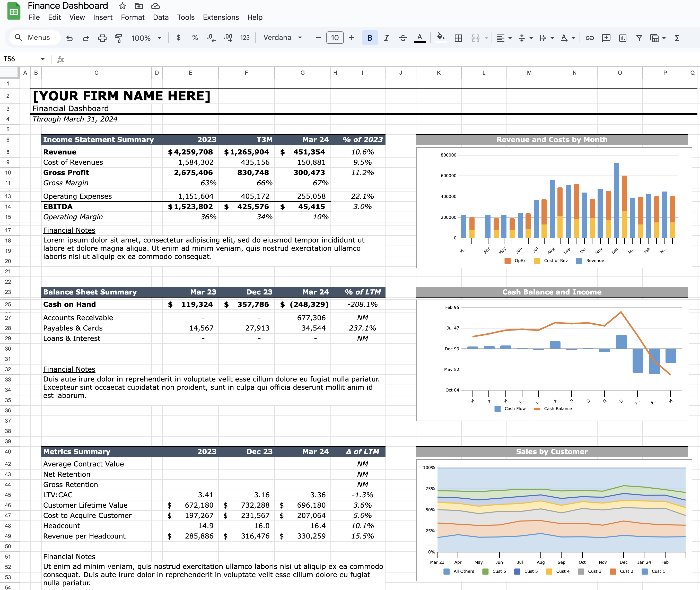Decrease decimal places
This screenshot has width=700, height=590.
tap(211, 38)
